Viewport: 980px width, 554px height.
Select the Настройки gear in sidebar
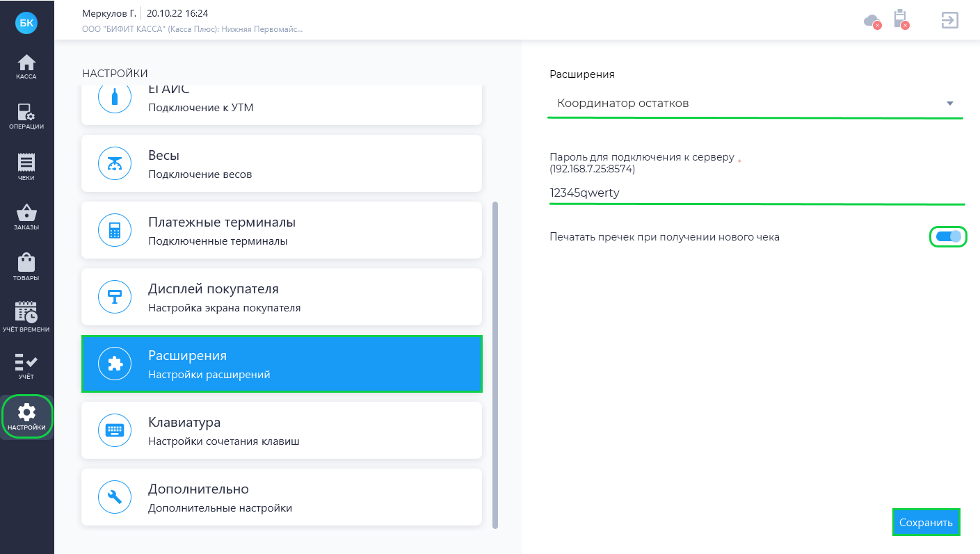[26, 417]
